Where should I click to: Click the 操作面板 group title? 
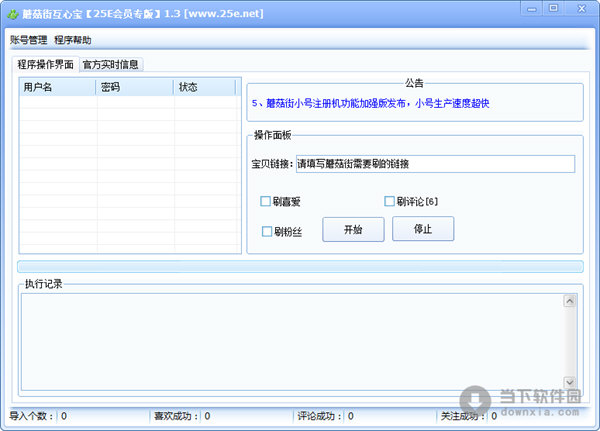[x=272, y=135]
